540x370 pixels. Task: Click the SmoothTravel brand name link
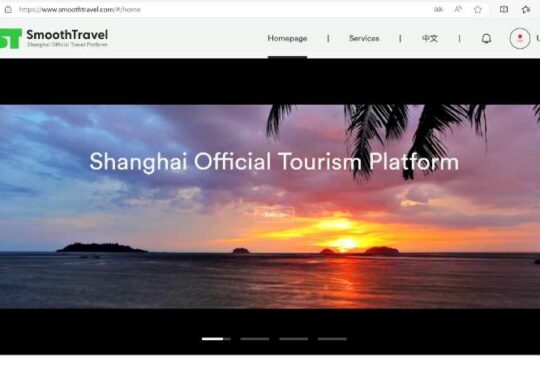(x=67, y=34)
